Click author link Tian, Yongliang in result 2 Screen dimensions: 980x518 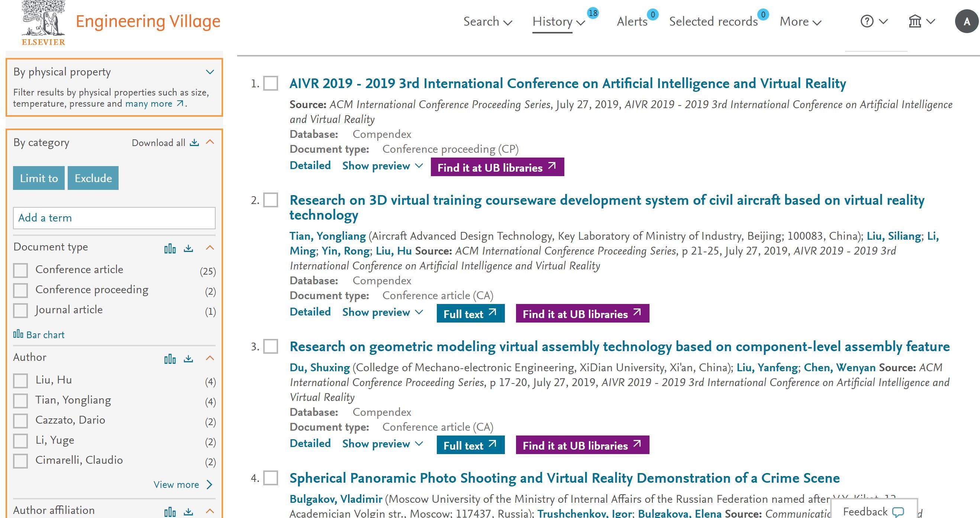pyautogui.click(x=328, y=236)
